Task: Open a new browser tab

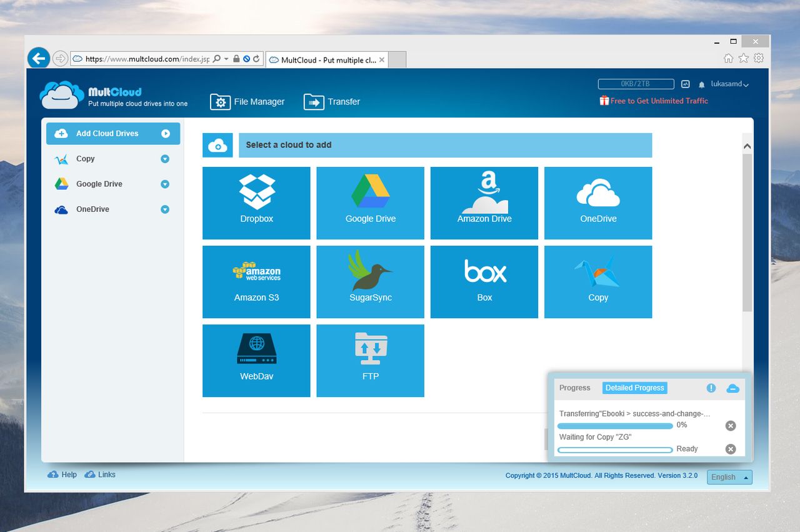Action: point(398,60)
